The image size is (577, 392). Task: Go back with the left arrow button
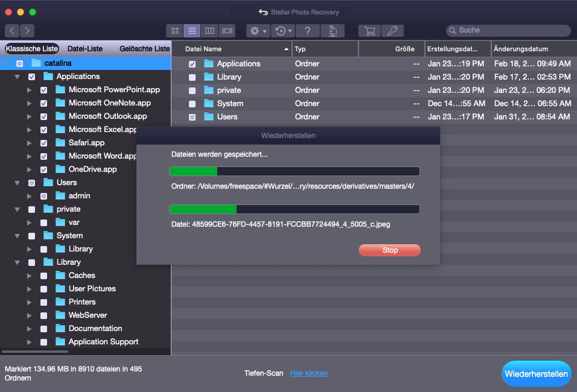pos(12,31)
